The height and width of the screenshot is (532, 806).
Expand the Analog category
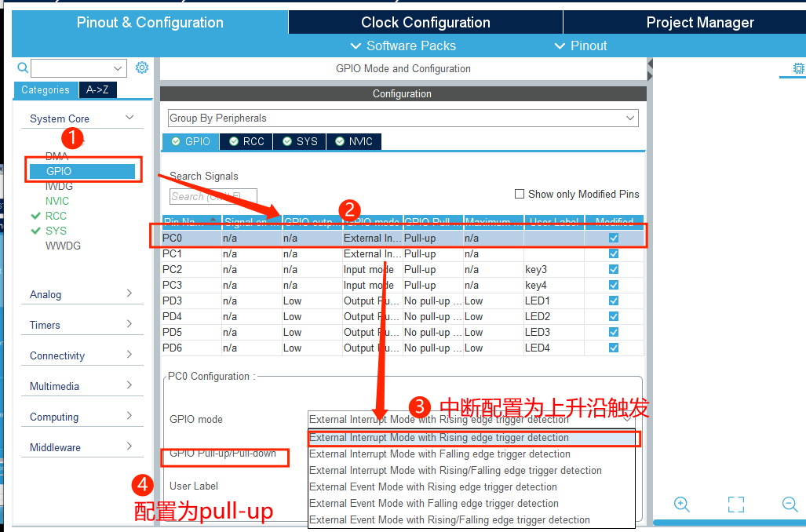coord(82,294)
